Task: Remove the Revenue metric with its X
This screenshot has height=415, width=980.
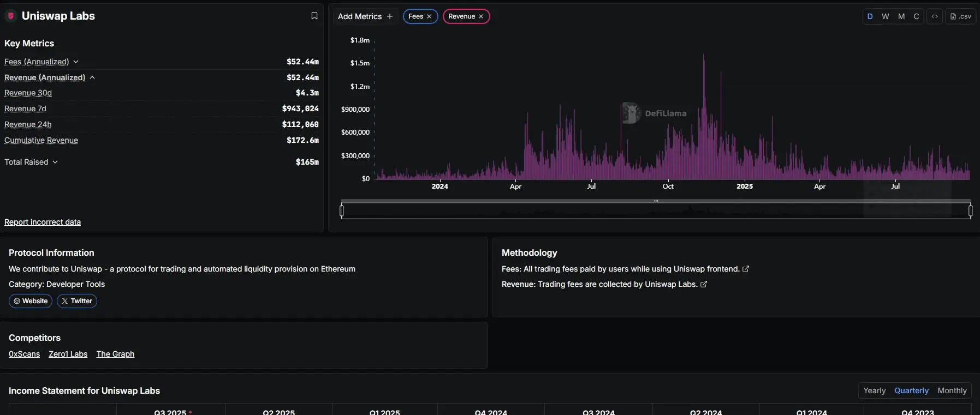Action: pos(481,16)
